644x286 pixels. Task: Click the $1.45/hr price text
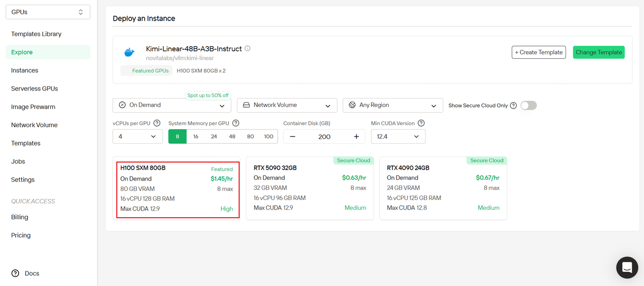pos(222,179)
